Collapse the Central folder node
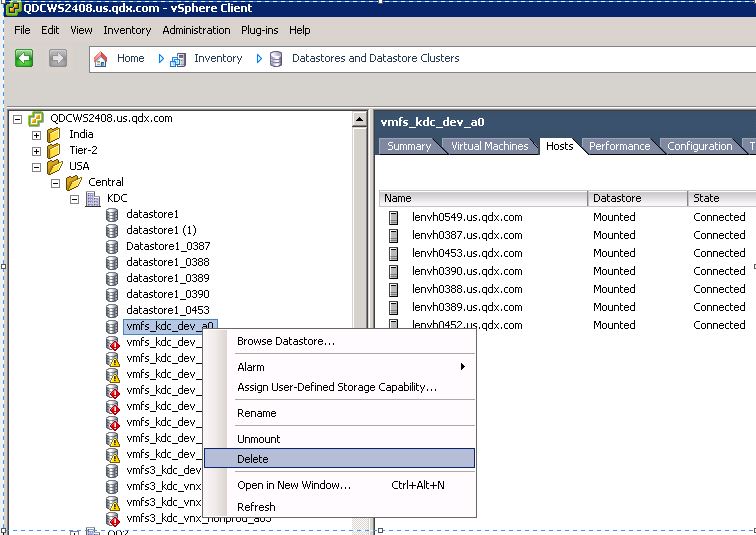Image resolution: width=756 pixels, height=535 pixels. [x=55, y=183]
